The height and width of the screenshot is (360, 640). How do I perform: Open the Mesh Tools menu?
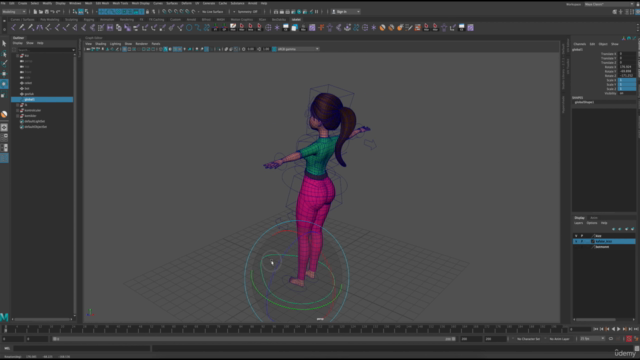[x=120, y=3]
